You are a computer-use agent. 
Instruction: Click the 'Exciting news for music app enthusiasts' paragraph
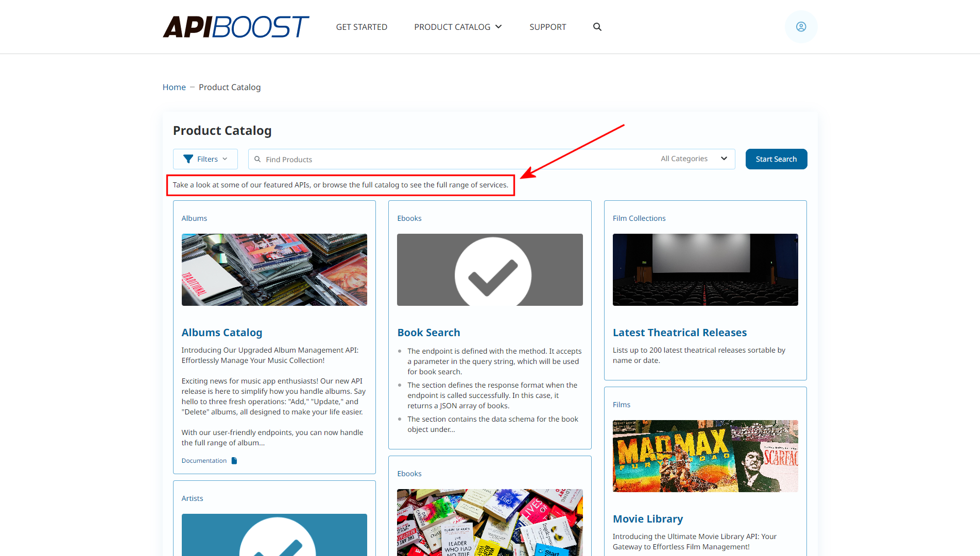pyautogui.click(x=273, y=396)
